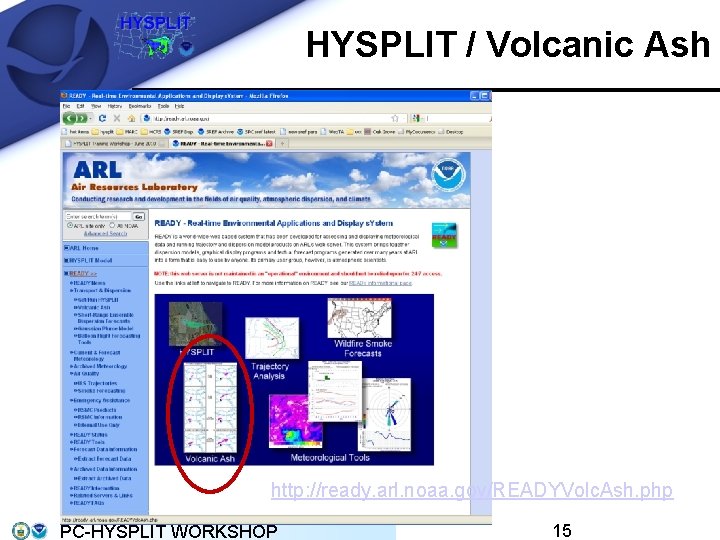The width and height of the screenshot is (720, 540).
Task: Click the HYSPLIT satellite plume thumbnail
Action: [195, 324]
